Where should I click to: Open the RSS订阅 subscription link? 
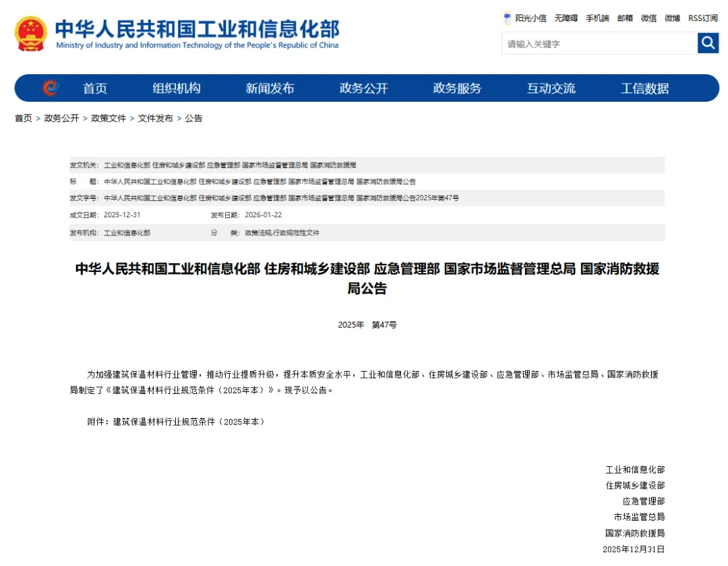pyautogui.click(x=703, y=18)
